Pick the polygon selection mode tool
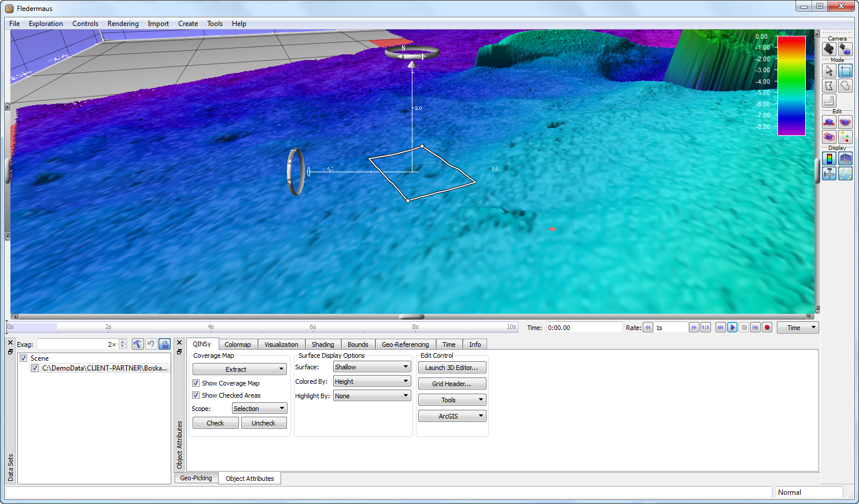This screenshot has height=504, width=859. tap(829, 86)
